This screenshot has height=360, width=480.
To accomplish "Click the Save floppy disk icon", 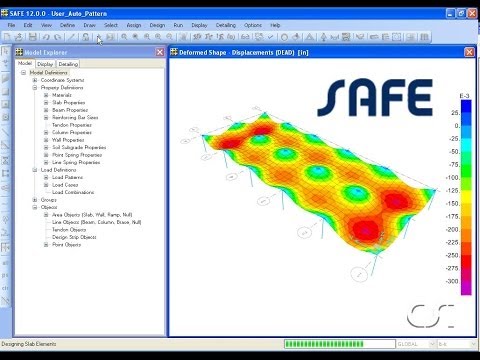I will (32, 37).
